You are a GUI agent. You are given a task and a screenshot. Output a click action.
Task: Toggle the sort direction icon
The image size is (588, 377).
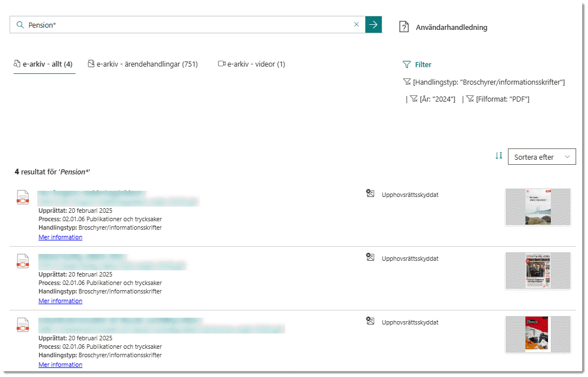pyautogui.click(x=499, y=156)
